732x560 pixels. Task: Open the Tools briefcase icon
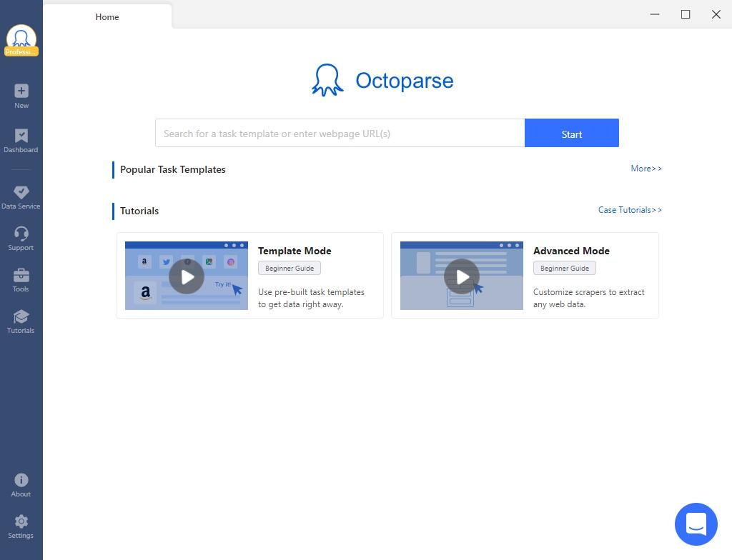(x=21, y=280)
